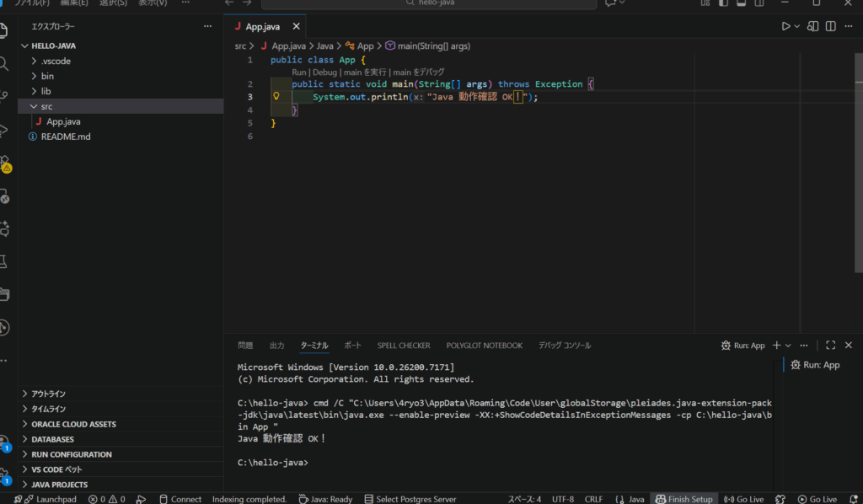The height and width of the screenshot is (504, 863).
Task: Collapse the src folder
Action: tap(46, 106)
